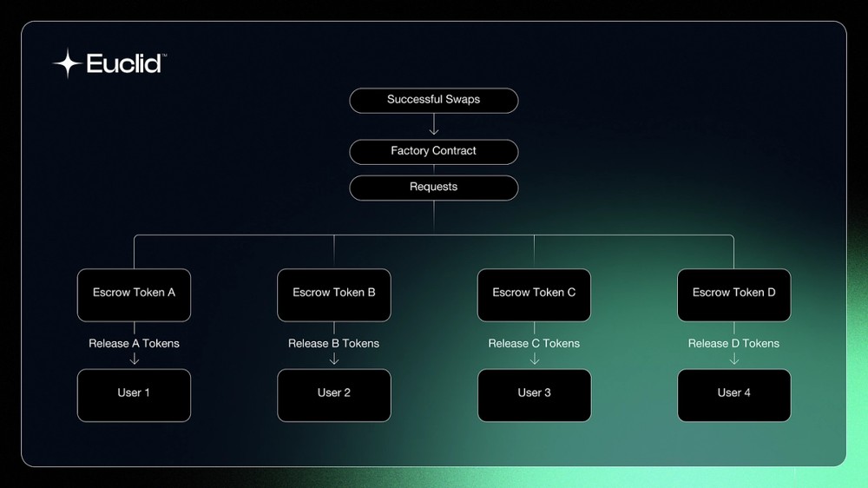Open the Escrow Token C box
This screenshot has width=868, height=488.
pos(534,295)
